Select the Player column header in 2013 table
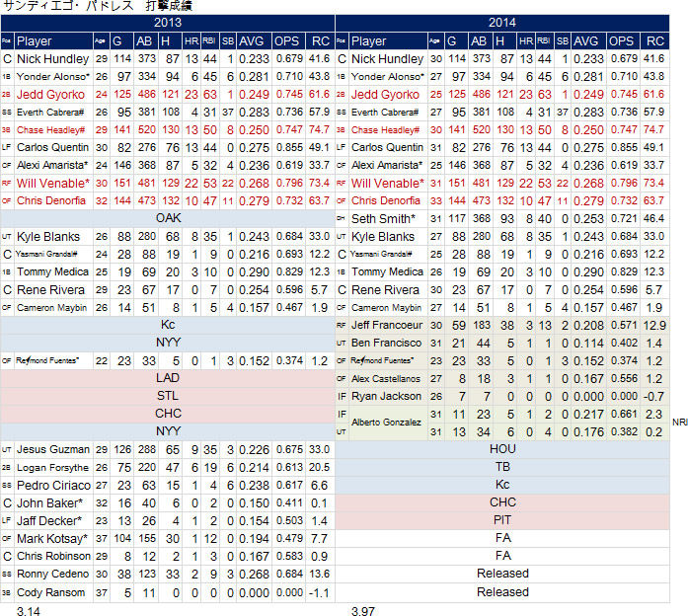Image resolution: width=688 pixels, height=616 pixels. point(53,41)
